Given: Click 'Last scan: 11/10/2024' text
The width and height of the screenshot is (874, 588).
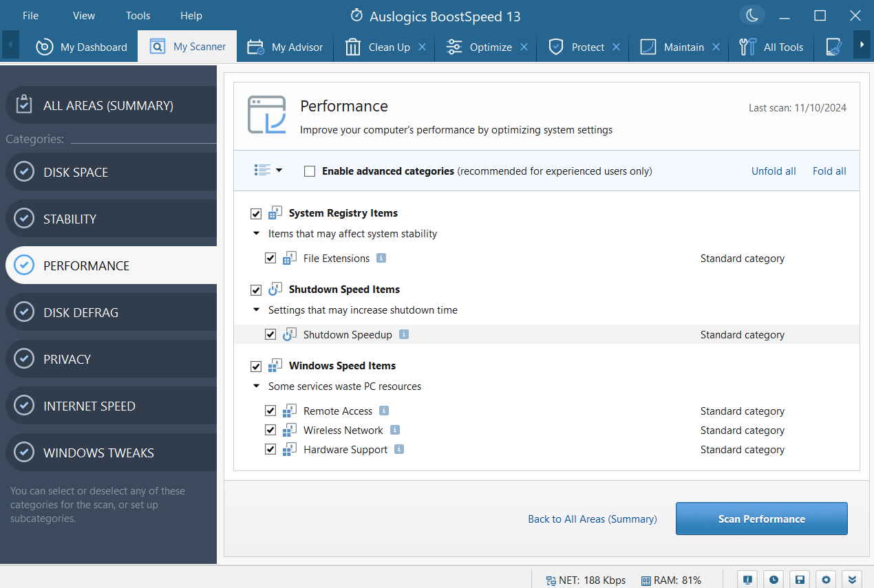Looking at the screenshot, I should coord(798,108).
